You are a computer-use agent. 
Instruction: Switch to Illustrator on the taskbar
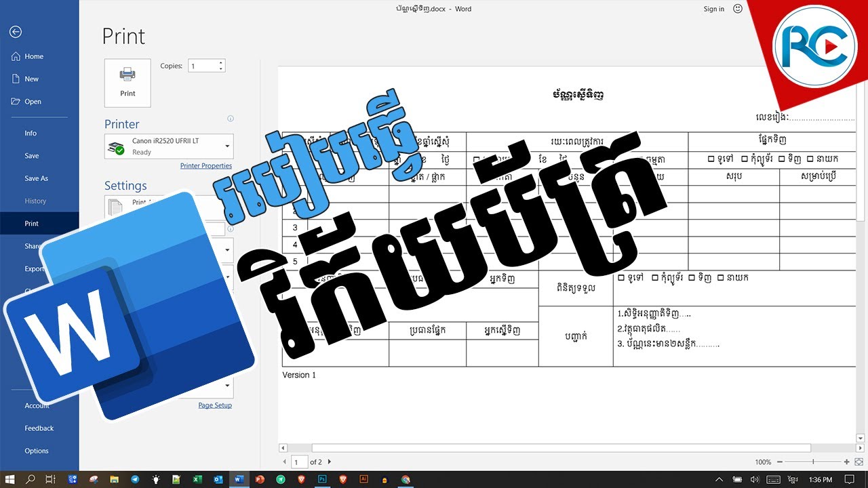click(363, 479)
